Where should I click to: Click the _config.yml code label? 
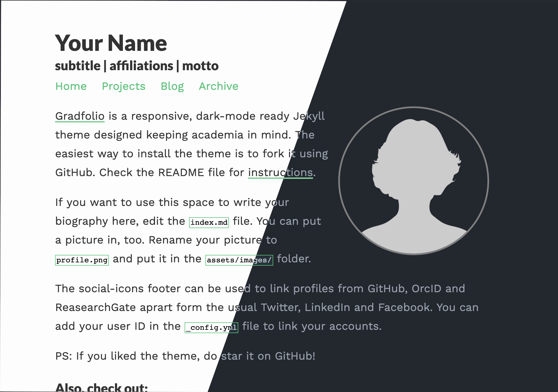pyautogui.click(x=211, y=328)
